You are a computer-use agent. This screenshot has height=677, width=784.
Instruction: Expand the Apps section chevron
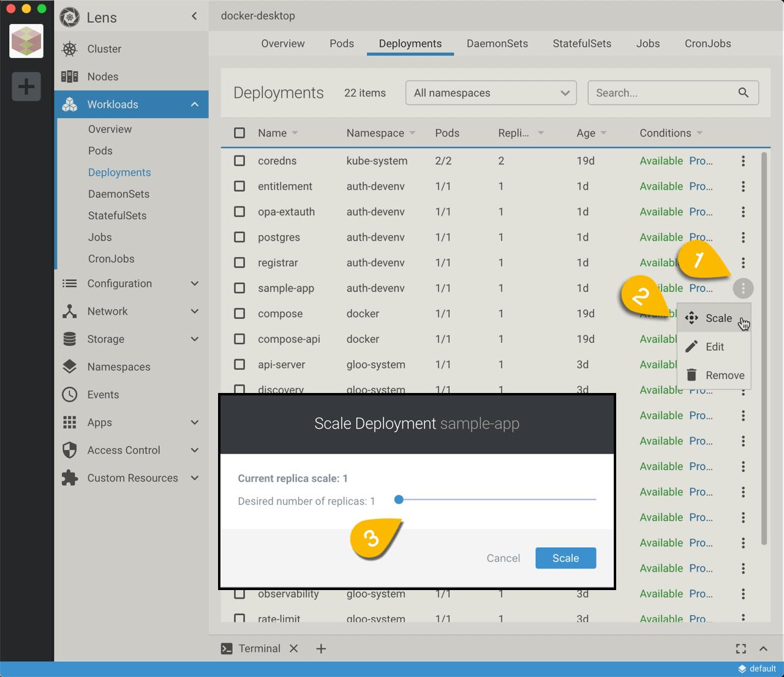click(195, 422)
